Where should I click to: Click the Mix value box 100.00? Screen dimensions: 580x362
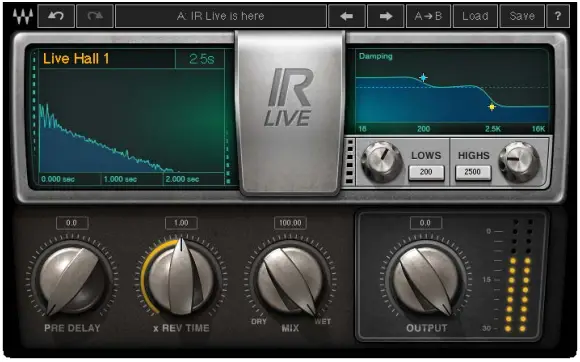[290, 223]
